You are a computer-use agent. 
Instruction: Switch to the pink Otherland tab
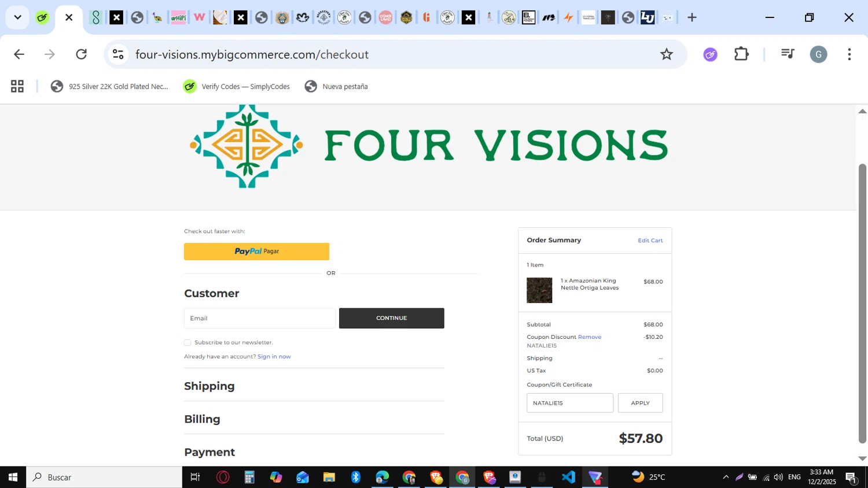pos(385,17)
